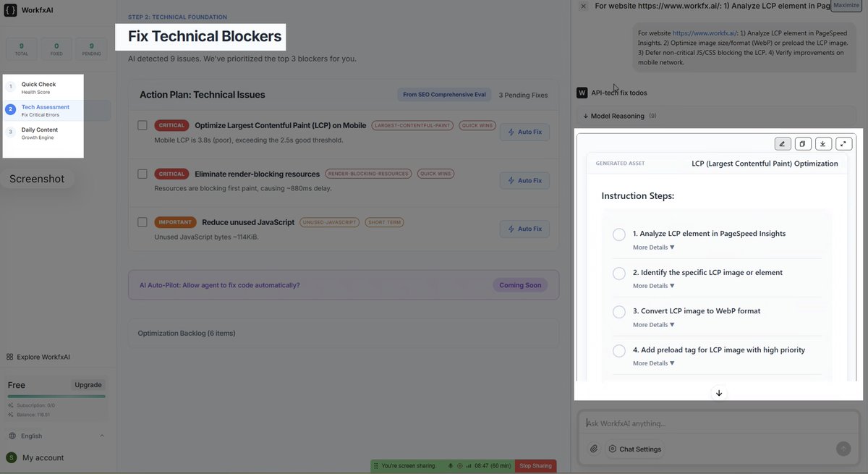The image size is (868, 474).
Task: Click UNUSED-JAVASCRIPT tag
Action: point(330,222)
